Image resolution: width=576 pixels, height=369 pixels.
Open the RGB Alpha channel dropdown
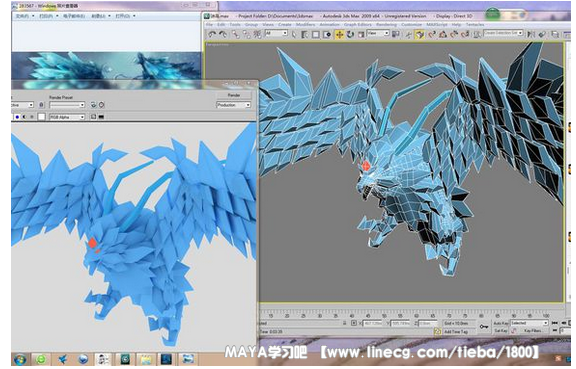[67, 117]
